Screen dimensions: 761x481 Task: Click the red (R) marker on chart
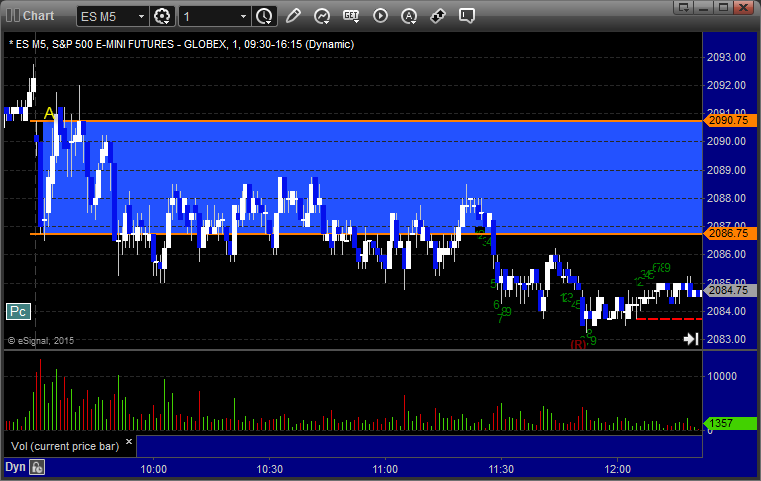point(578,344)
